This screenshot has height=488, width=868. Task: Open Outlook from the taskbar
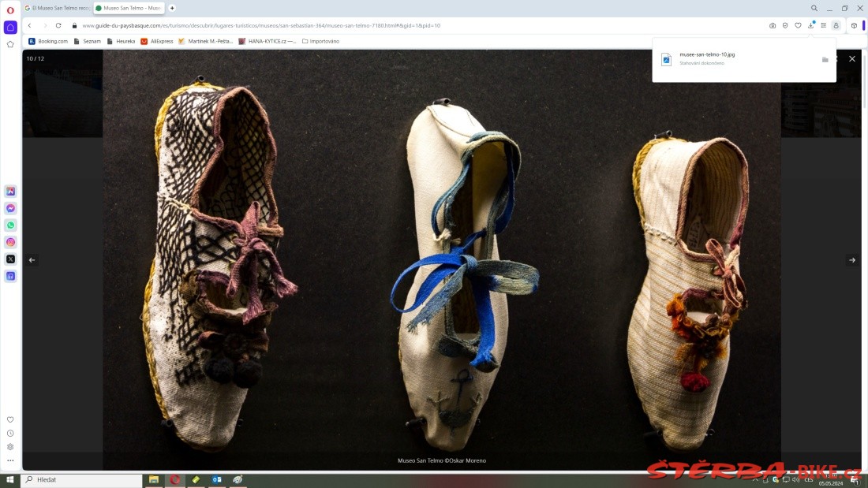pyautogui.click(x=216, y=479)
